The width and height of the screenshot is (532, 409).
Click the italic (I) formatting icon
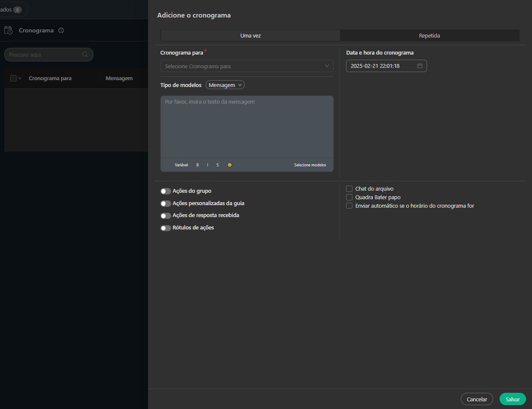pyautogui.click(x=208, y=165)
